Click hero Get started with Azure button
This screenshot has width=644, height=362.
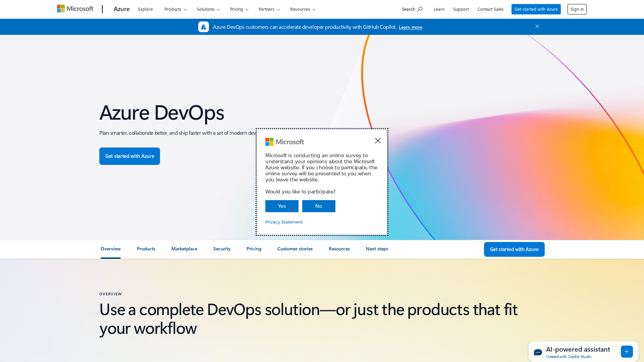point(129,156)
